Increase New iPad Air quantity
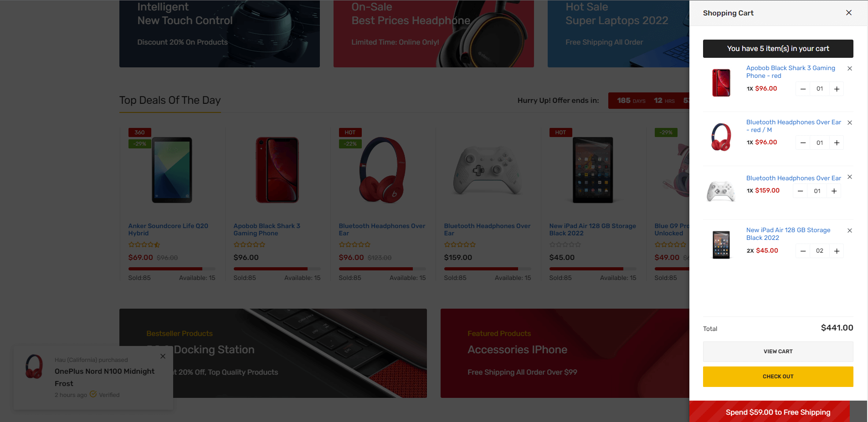Image resolution: width=868 pixels, height=422 pixels. coord(837,251)
